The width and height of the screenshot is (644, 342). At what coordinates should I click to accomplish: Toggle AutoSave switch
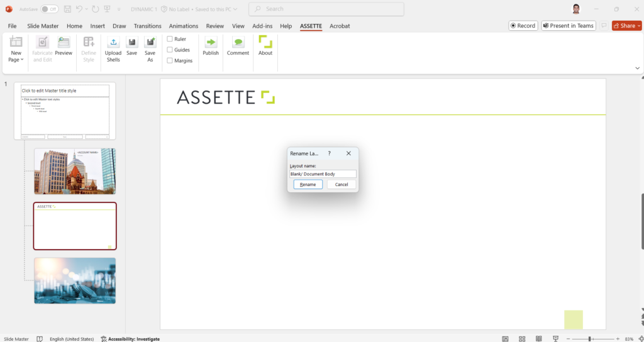click(x=49, y=9)
